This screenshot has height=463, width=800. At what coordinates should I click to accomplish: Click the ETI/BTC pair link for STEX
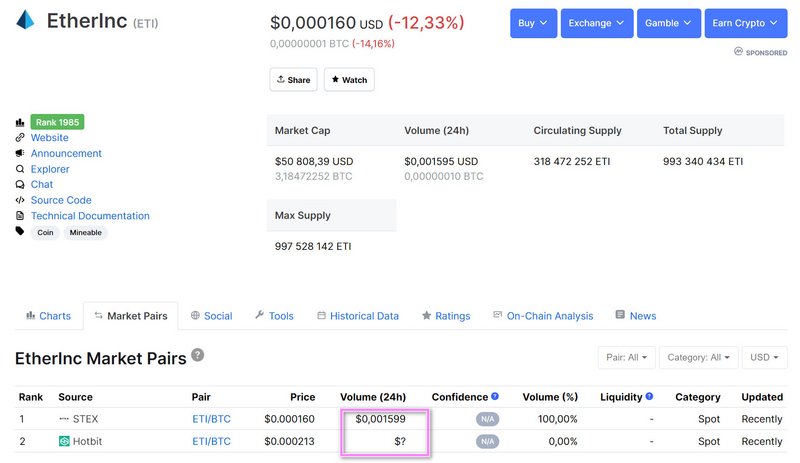[x=211, y=419]
